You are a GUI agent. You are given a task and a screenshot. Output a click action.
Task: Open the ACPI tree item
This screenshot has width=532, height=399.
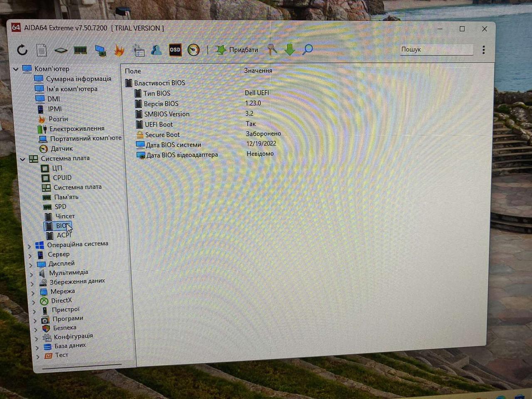64,235
